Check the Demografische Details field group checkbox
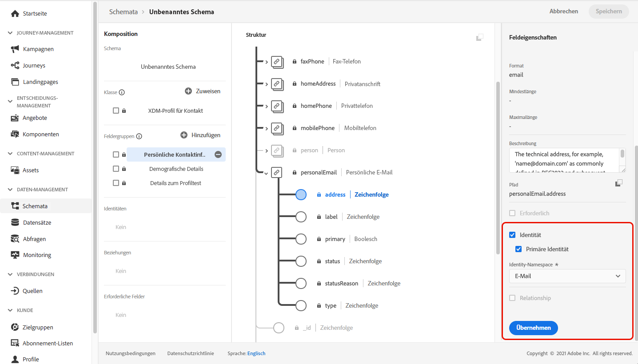 [116, 169]
